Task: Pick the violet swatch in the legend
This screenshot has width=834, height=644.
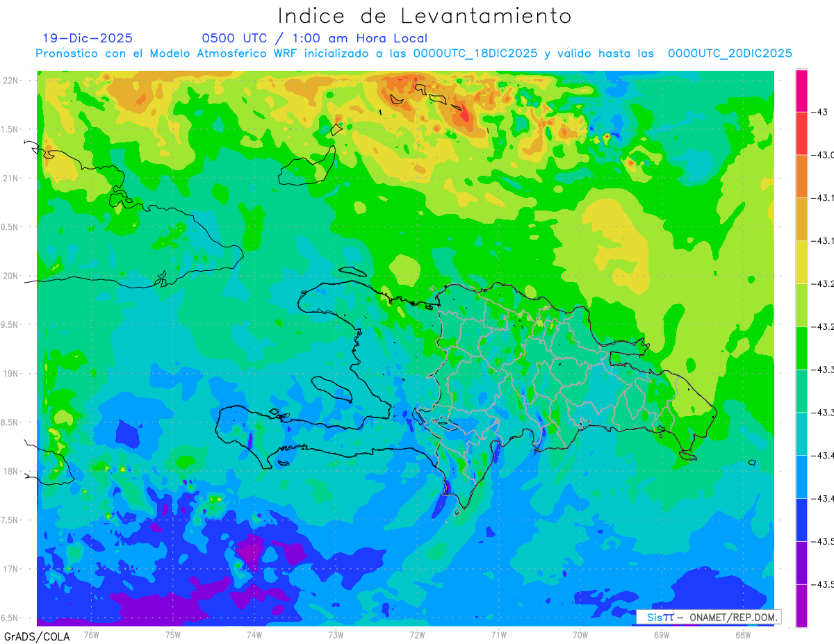Action: click(x=801, y=563)
